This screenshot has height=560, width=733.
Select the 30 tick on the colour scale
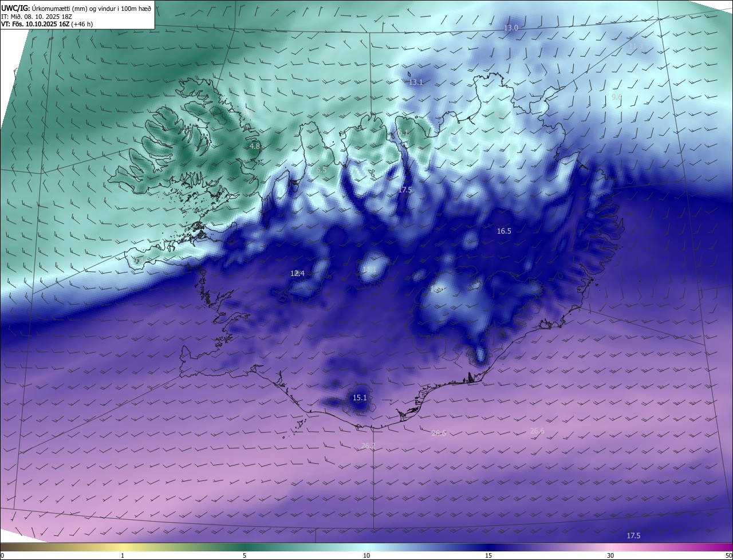[x=610, y=555]
